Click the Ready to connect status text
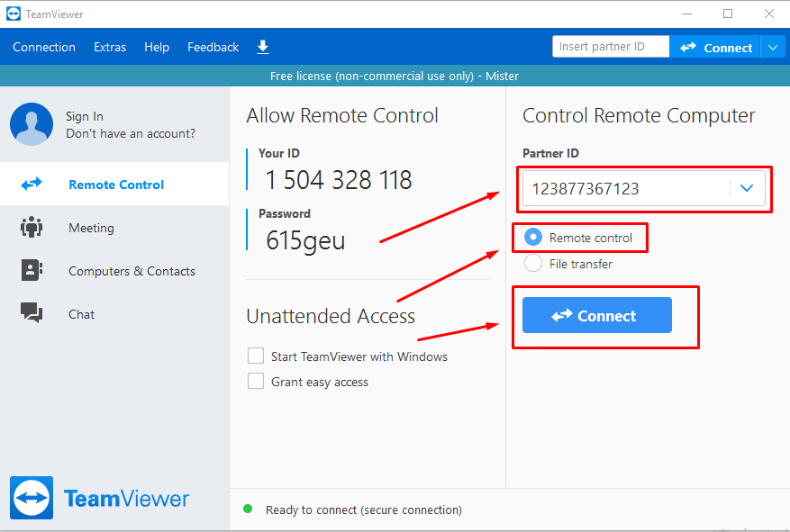The image size is (790, 532). pyautogui.click(x=364, y=509)
